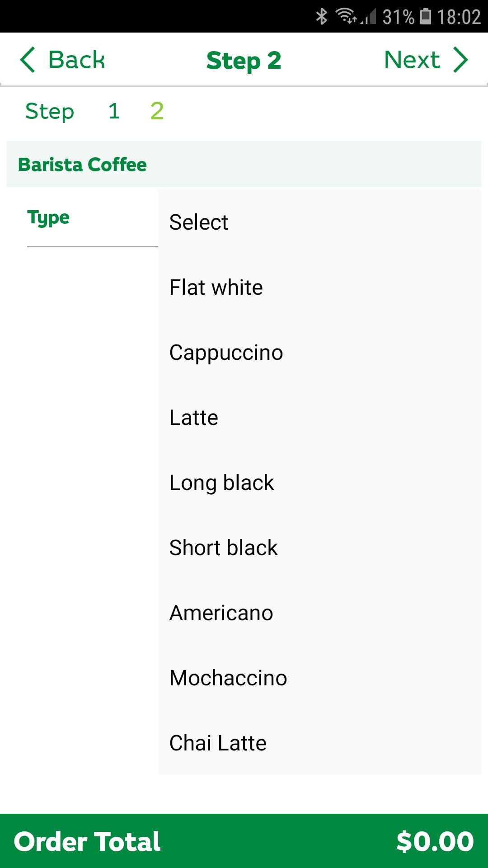Tap the Order Total bar
Viewport: 488px width, 868px height.
(x=244, y=841)
